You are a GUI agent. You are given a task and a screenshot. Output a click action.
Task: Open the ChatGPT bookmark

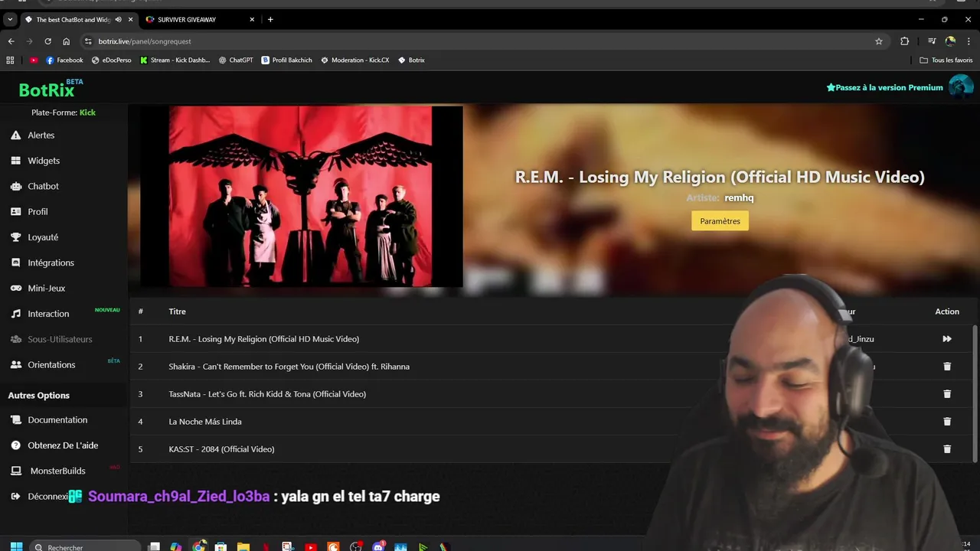(x=235, y=60)
